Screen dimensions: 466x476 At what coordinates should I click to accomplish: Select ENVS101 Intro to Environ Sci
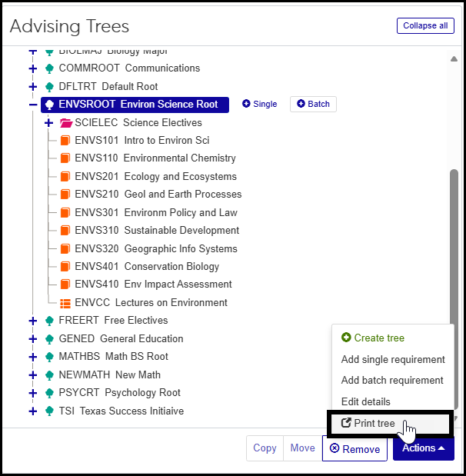pos(142,141)
